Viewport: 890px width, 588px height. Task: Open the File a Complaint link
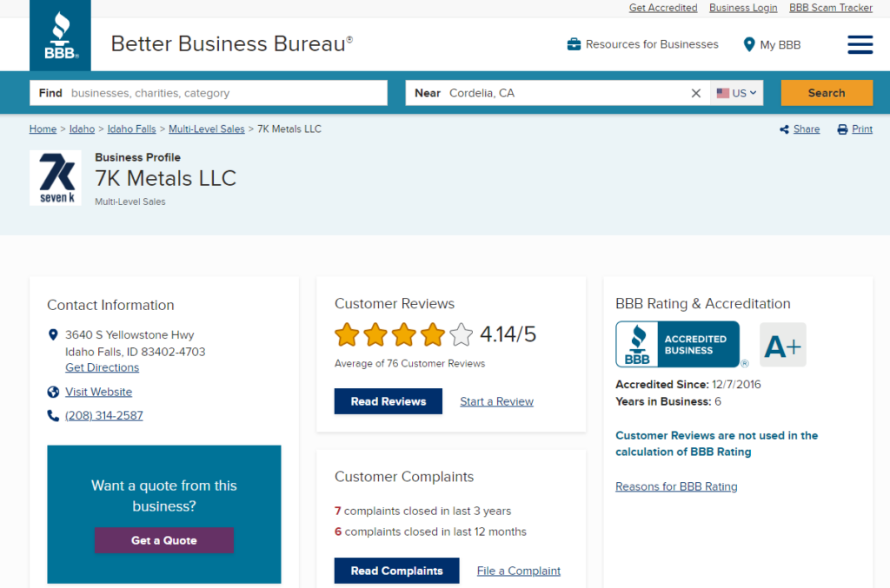tap(519, 571)
